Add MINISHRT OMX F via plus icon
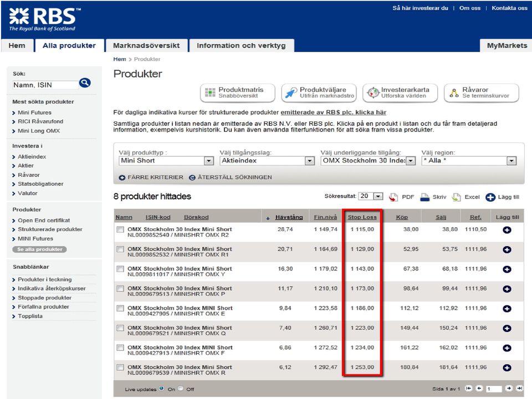 coord(507,348)
